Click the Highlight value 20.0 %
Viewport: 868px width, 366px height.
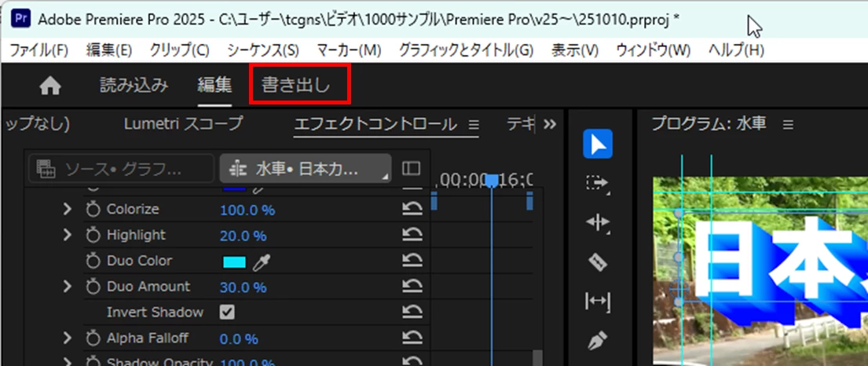coord(243,236)
